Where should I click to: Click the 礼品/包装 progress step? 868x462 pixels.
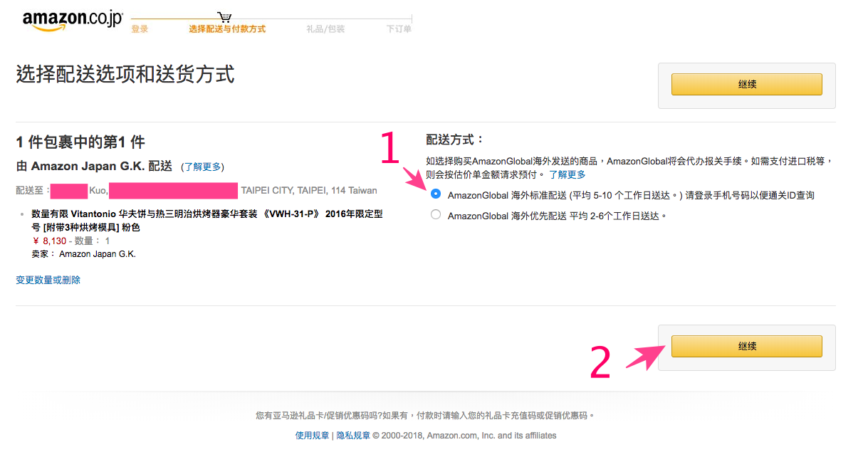point(325,29)
